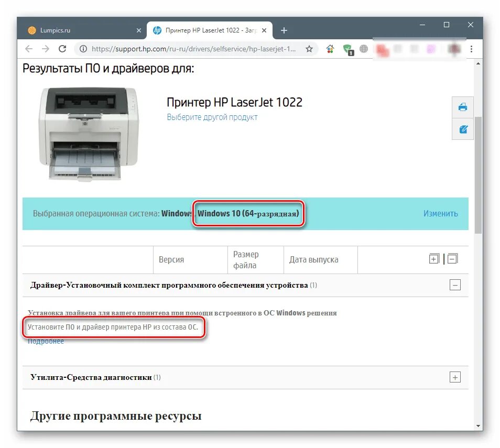The height and width of the screenshot is (448, 500).
Task: Reload the page with the refresh icon
Action: pos(62,49)
